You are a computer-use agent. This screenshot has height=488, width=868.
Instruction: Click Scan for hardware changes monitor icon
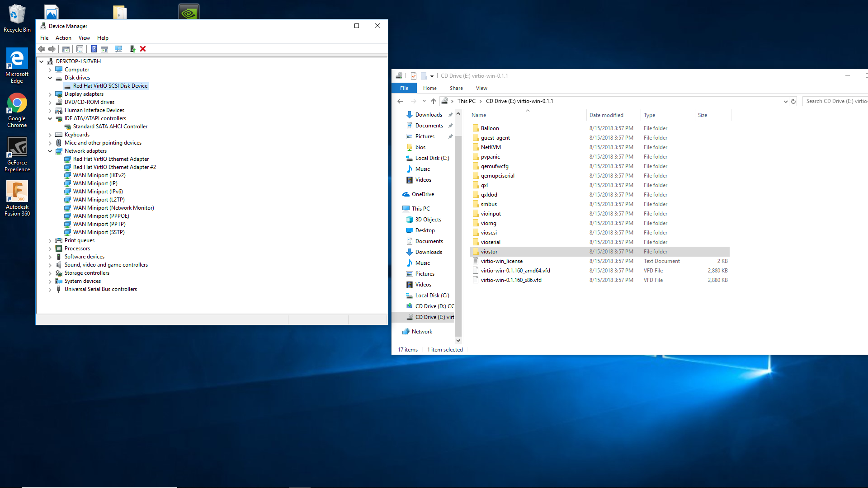tap(118, 49)
